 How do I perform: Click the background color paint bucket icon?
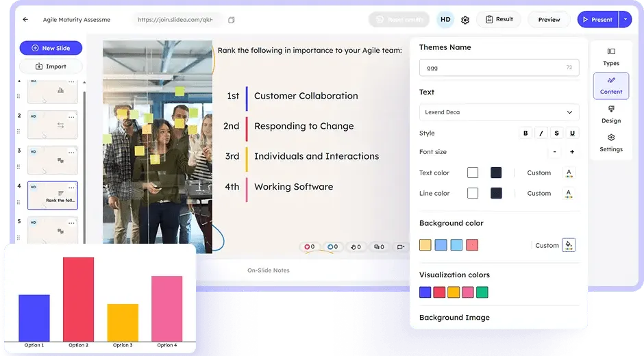click(x=569, y=245)
